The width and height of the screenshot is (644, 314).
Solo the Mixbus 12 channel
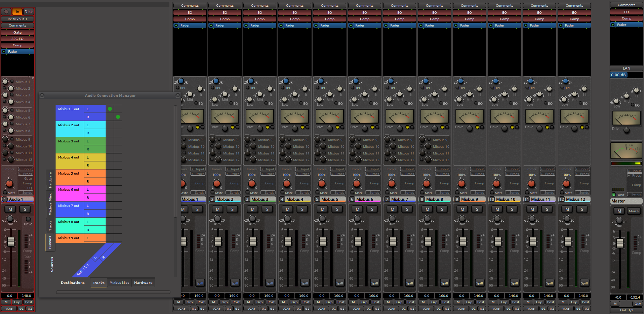click(x=582, y=209)
